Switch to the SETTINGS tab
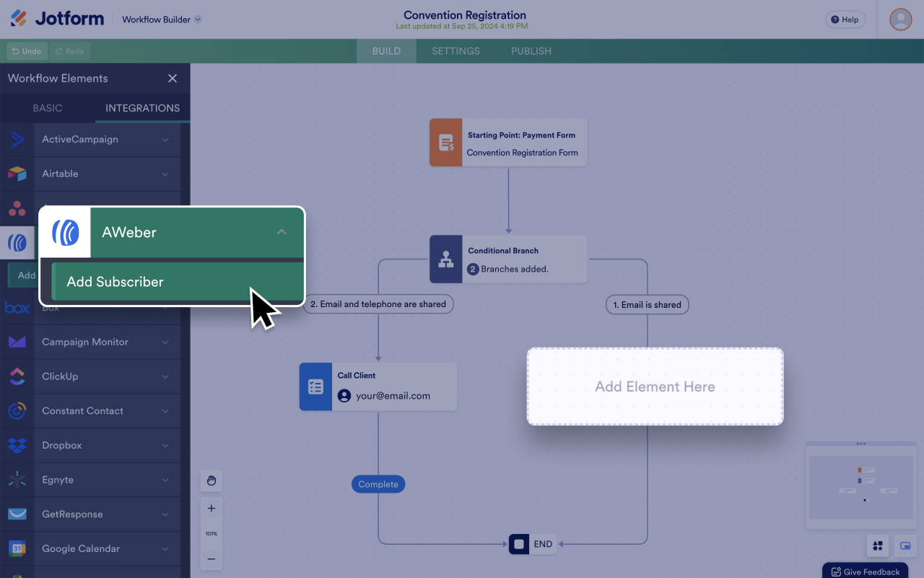Image resolution: width=924 pixels, height=578 pixels. [x=456, y=51]
